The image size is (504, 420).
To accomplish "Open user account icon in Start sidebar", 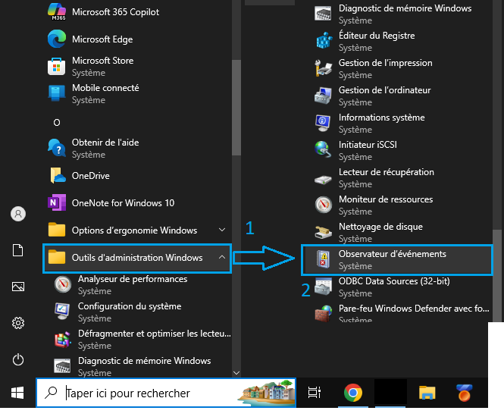I will [x=18, y=214].
